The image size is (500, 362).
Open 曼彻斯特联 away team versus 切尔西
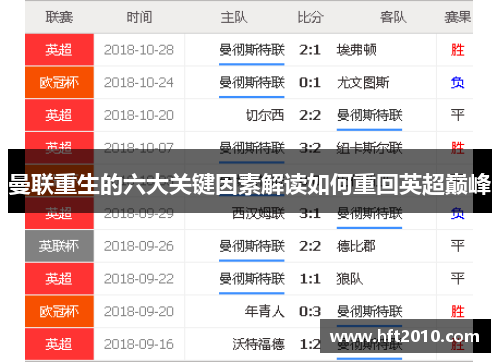pyautogui.click(x=369, y=115)
